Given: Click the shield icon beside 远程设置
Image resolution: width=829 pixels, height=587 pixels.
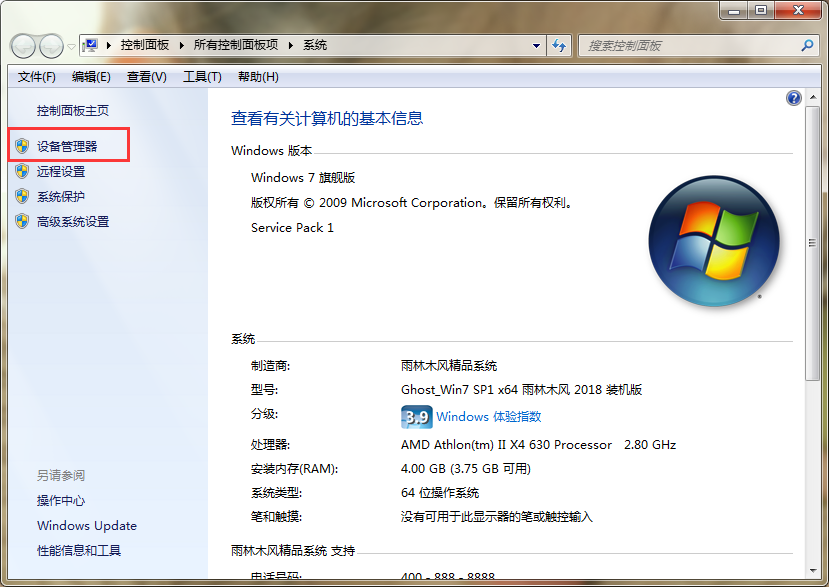Looking at the screenshot, I should click(22, 171).
